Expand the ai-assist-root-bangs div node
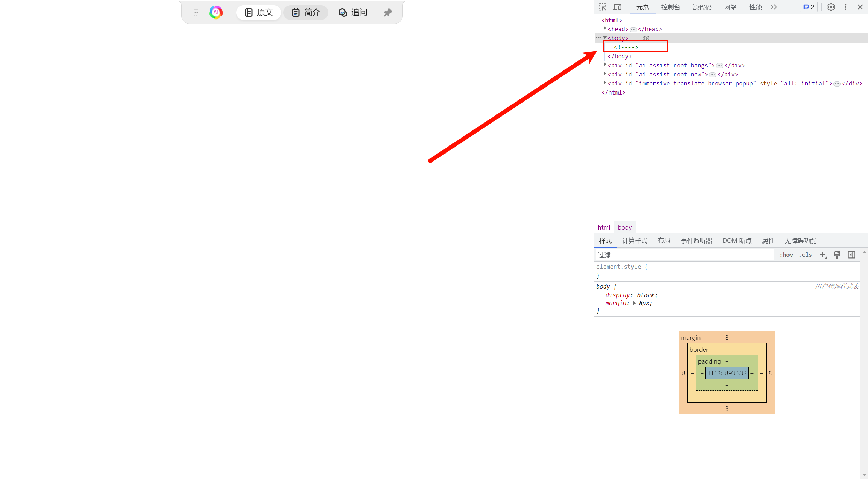The height and width of the screenshot is (479, 868). pos(605,65)
